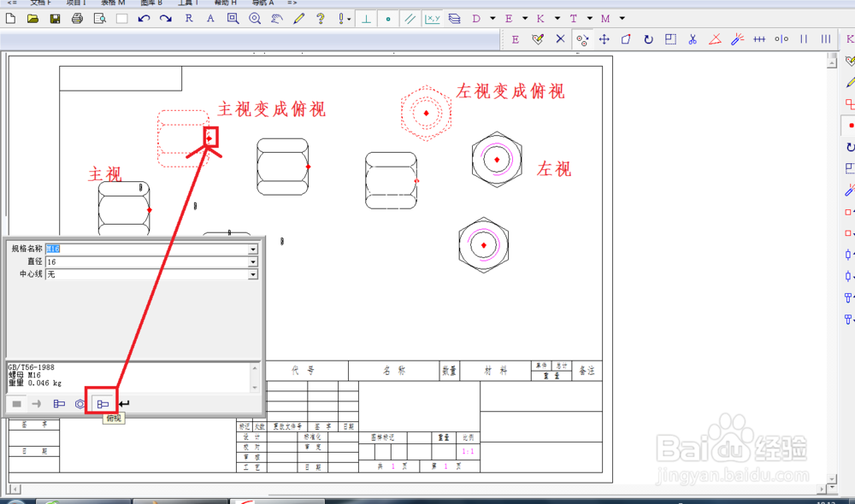
Task: Redo action with curved right arrow
Action: (166, 19)
